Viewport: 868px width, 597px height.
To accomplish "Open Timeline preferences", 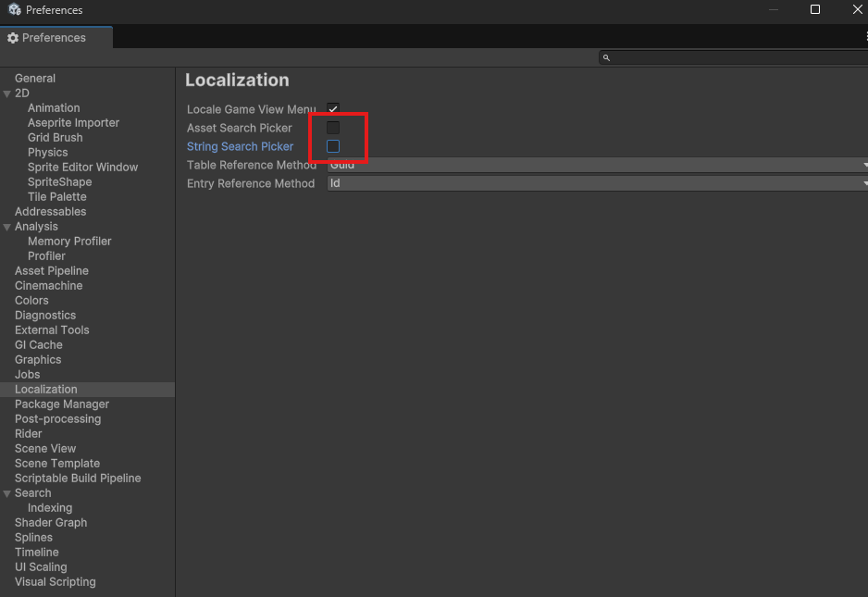I will tap(36, 553).
